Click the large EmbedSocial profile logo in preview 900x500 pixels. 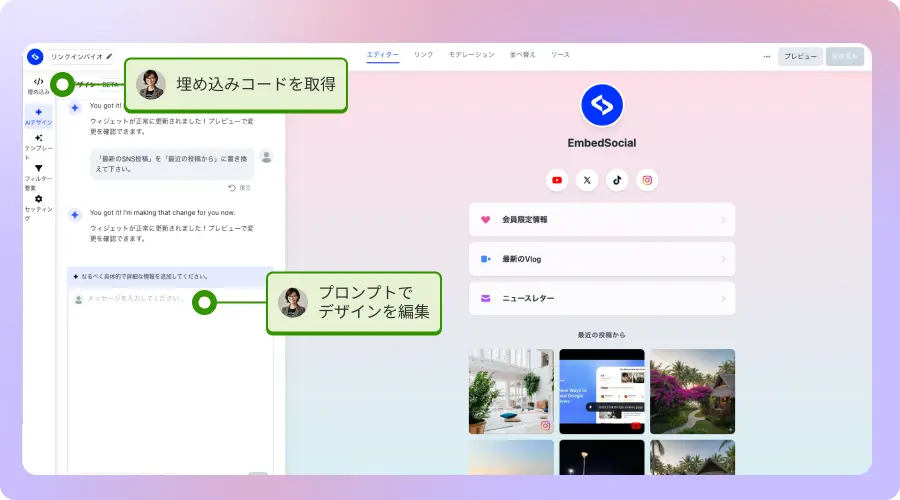coord(602,105)
